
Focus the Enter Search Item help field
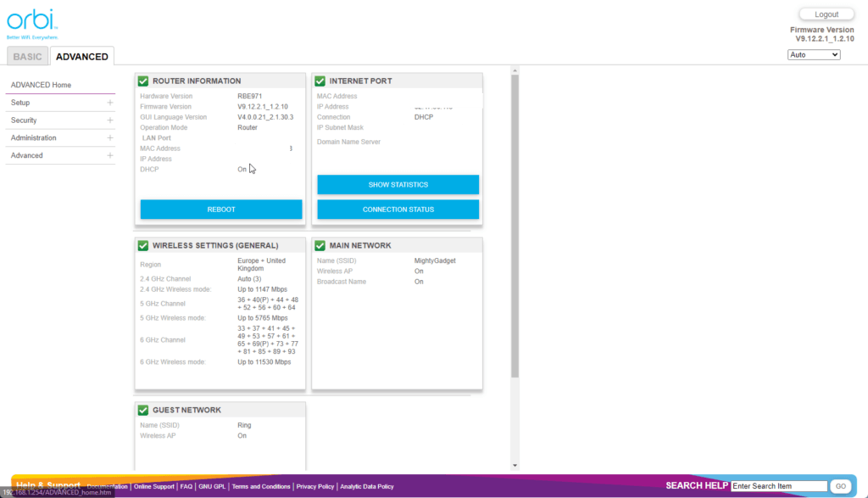[x=778, y=486]
